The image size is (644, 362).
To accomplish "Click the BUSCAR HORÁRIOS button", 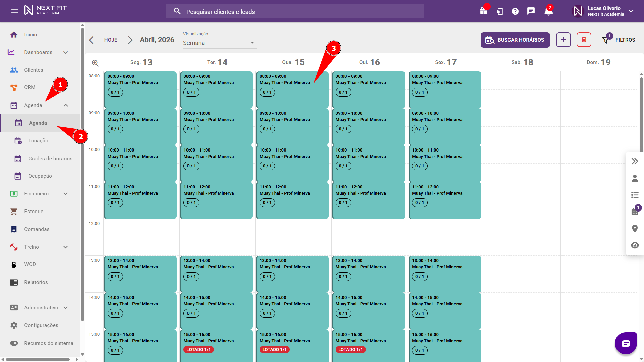I will pyautogui.click(x=515, y=40).
